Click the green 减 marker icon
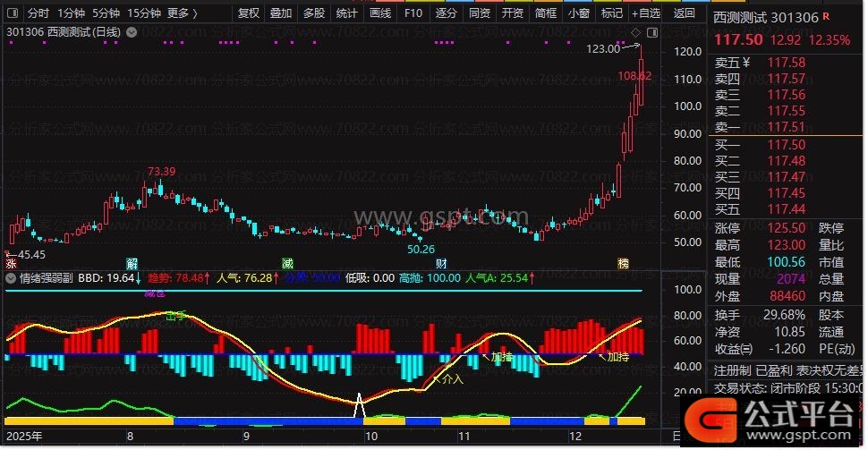 tap(287, 264)
